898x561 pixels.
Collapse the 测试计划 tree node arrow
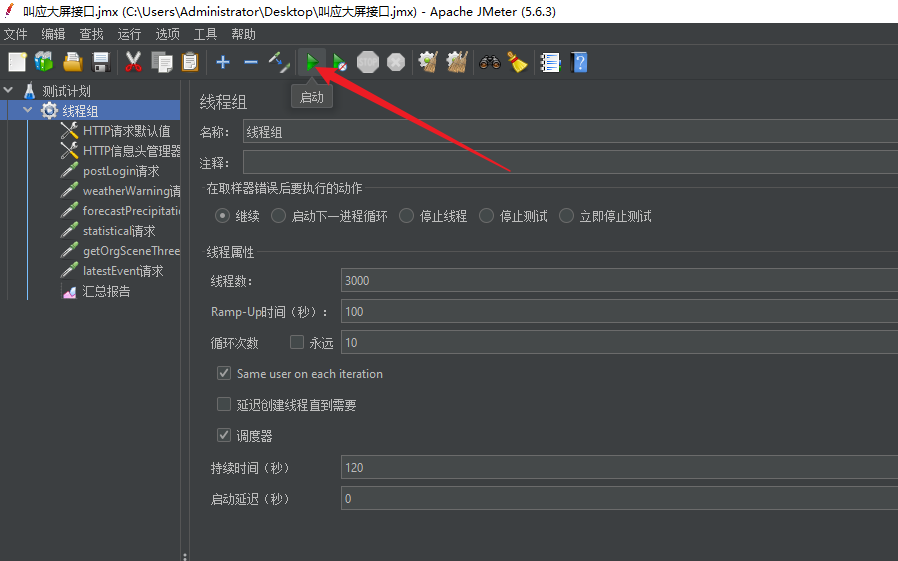[x=9, y=90]
